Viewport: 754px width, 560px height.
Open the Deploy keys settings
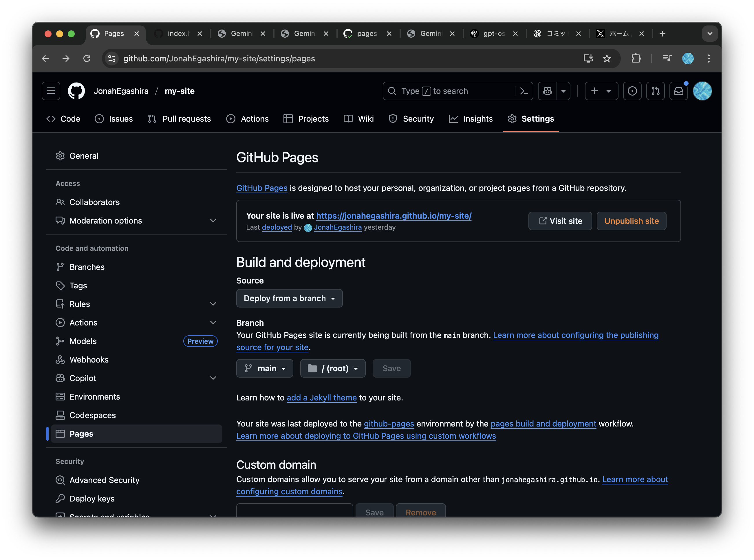pyautogui.click(x=91, y=498)
